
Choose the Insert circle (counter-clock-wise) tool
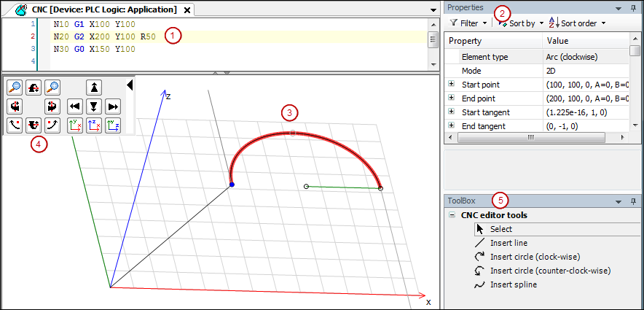pyautogui.click(x=543, y=271)
